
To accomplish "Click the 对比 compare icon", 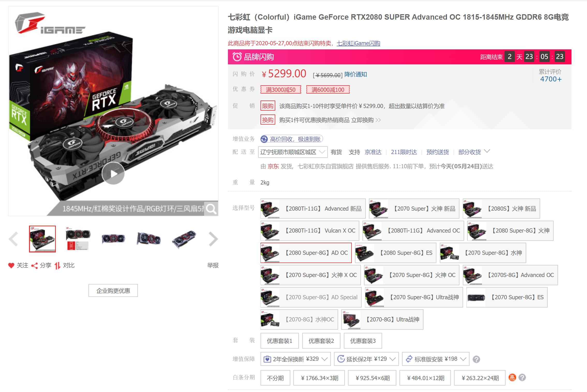I will point(57,265).
